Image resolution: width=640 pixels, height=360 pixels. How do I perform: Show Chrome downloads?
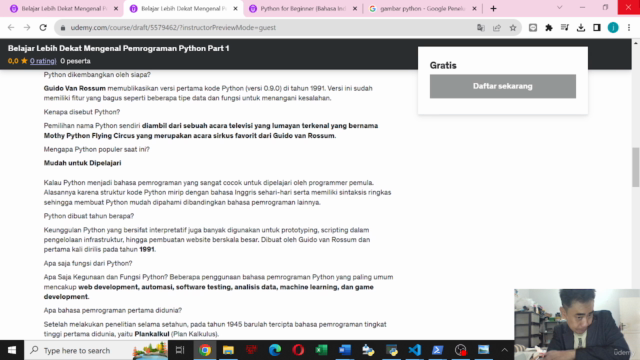coord(581,28)
